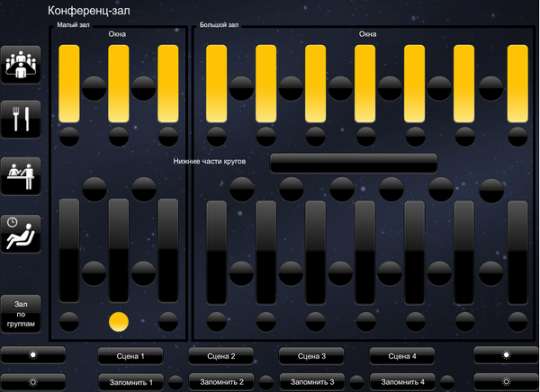Adjust the fourth yellow window slider in Большой зал
This screenshot has width=540, height=392.
click(365, 84)
